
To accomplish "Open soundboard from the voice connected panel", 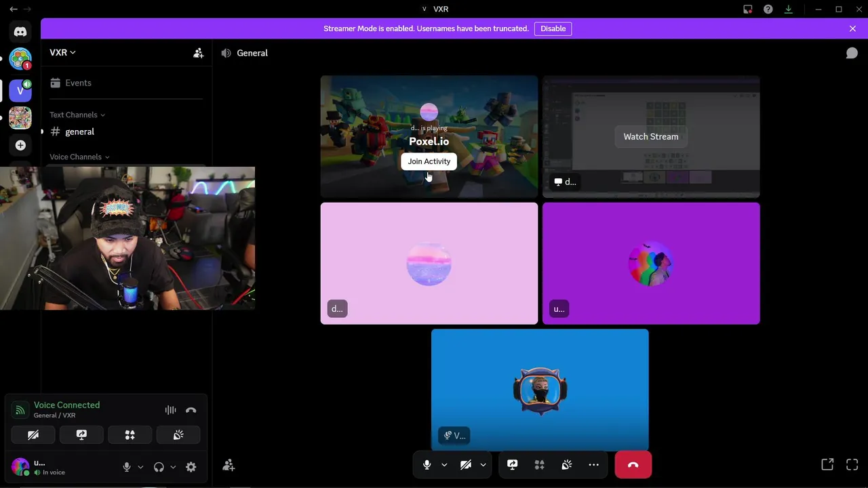I will [x=178, y=435].
